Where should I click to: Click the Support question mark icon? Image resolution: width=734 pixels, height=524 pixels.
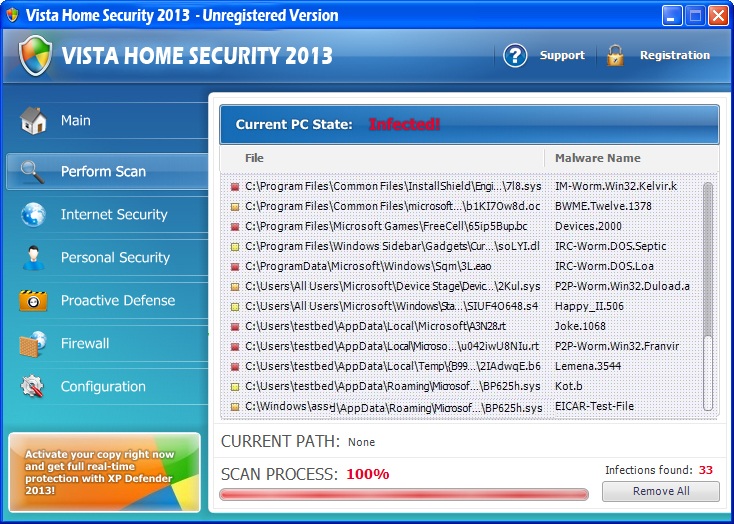click(515, 56)
